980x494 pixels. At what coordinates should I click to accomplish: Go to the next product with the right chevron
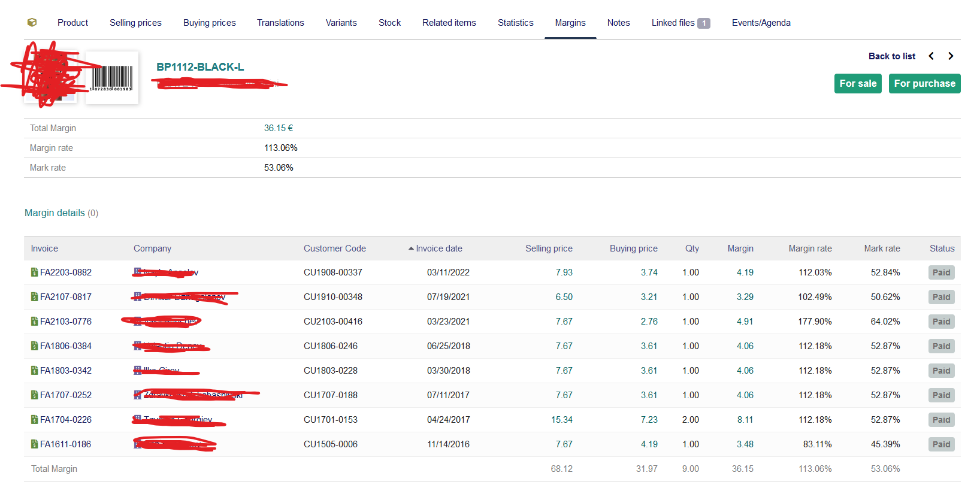(951, 56)
